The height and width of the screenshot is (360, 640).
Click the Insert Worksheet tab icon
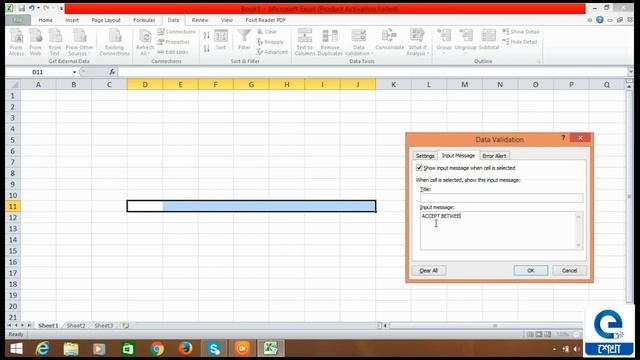tap(126, 326)
